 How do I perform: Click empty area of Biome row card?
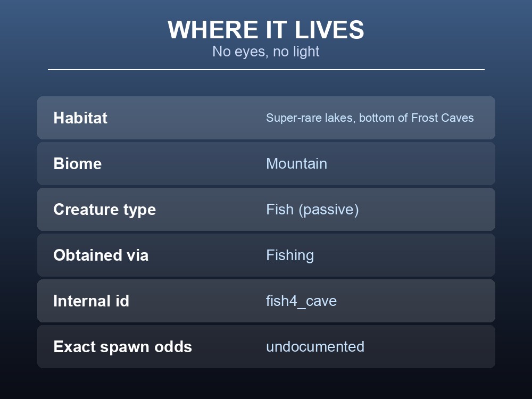coord(407,163)
